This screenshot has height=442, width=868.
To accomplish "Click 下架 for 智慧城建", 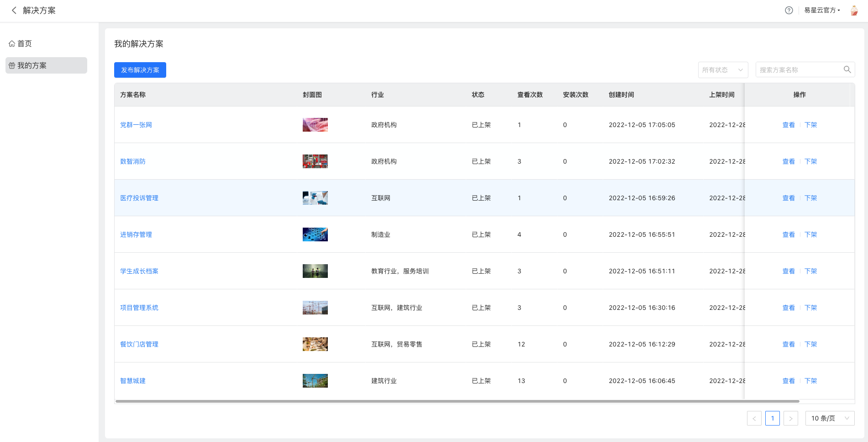I will point(810,381).
